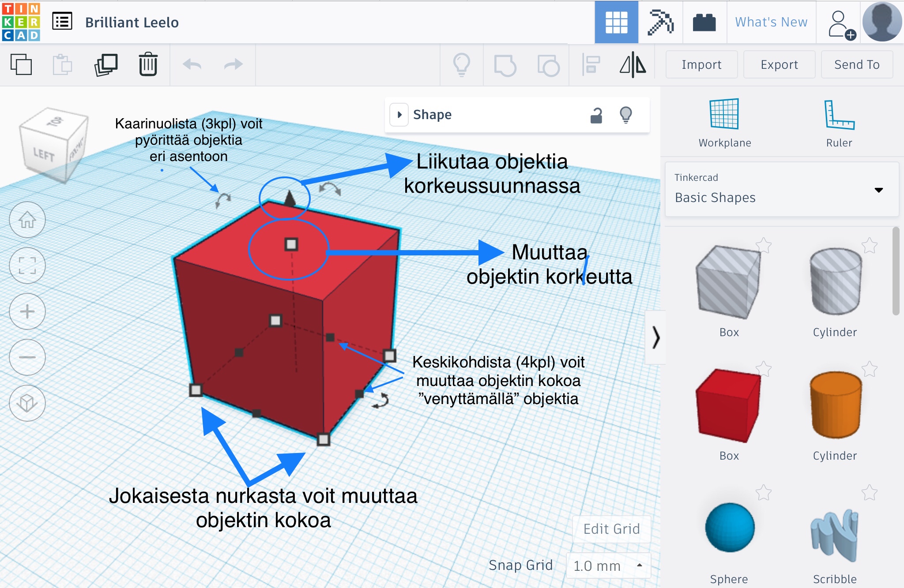Image resolution: width=904 pixels, height=588 pixels.
Task: Click the Fit all in view icon
Action: (x=27, y=266)
